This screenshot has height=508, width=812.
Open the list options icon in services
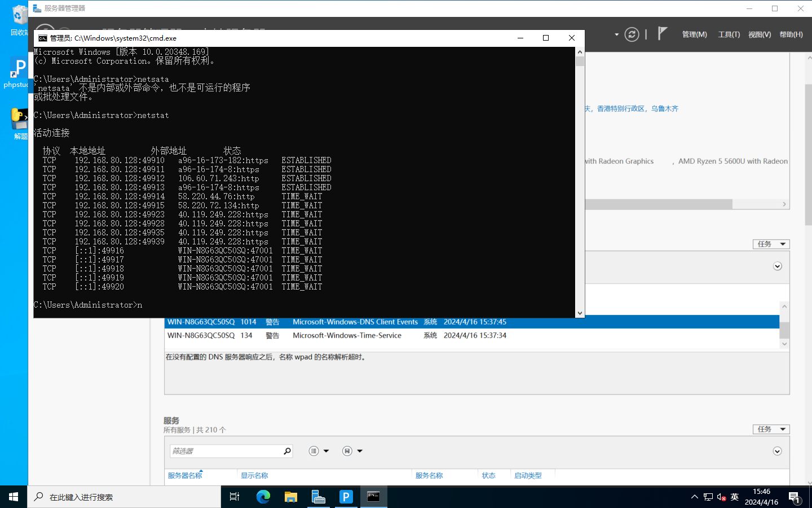coord(314,451)
